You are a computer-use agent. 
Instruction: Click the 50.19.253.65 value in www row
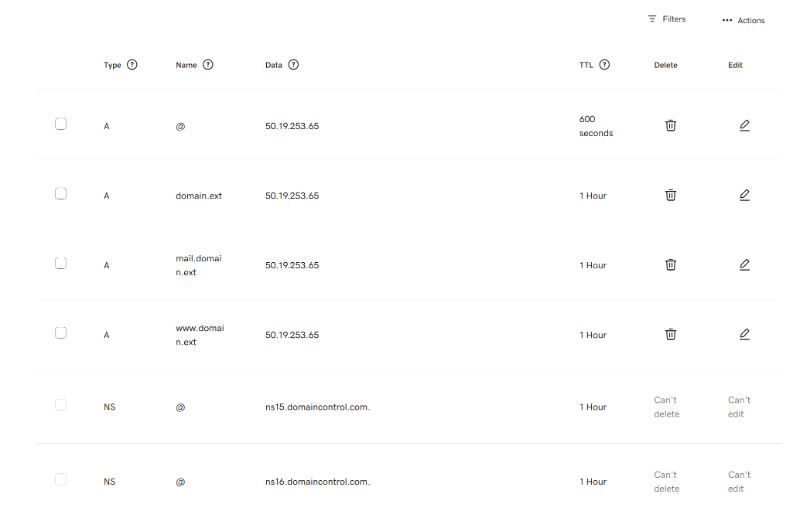[292, 335]
